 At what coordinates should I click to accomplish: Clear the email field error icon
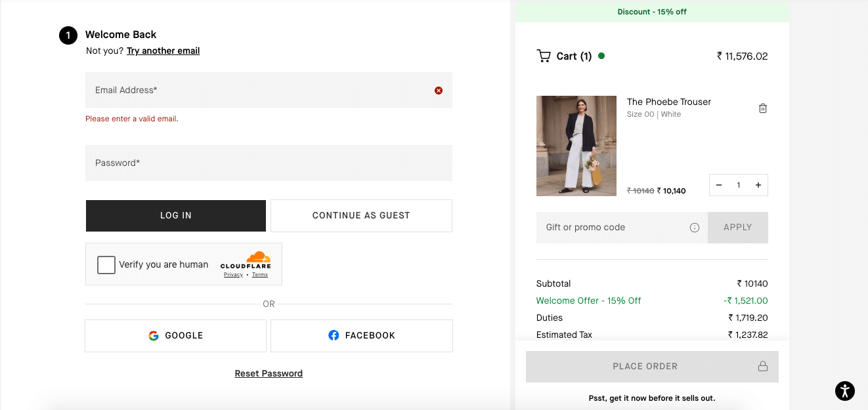(x=439, y=91)
